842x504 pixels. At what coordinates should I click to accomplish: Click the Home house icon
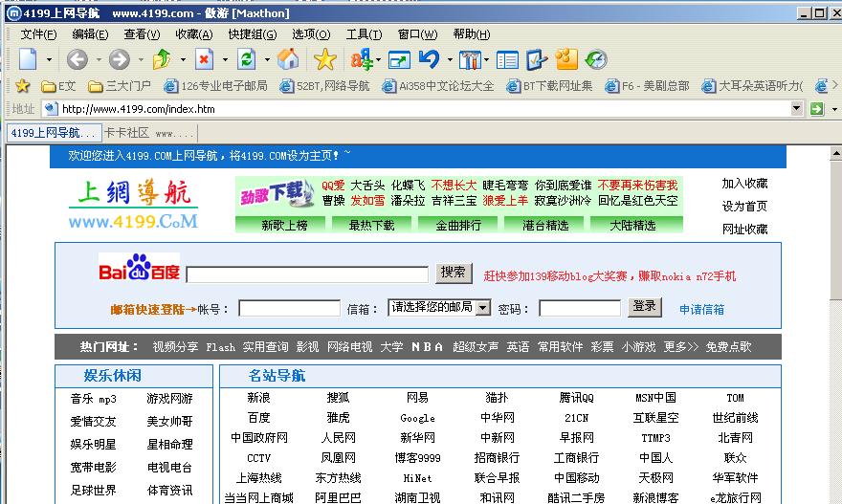pos(288,60)
